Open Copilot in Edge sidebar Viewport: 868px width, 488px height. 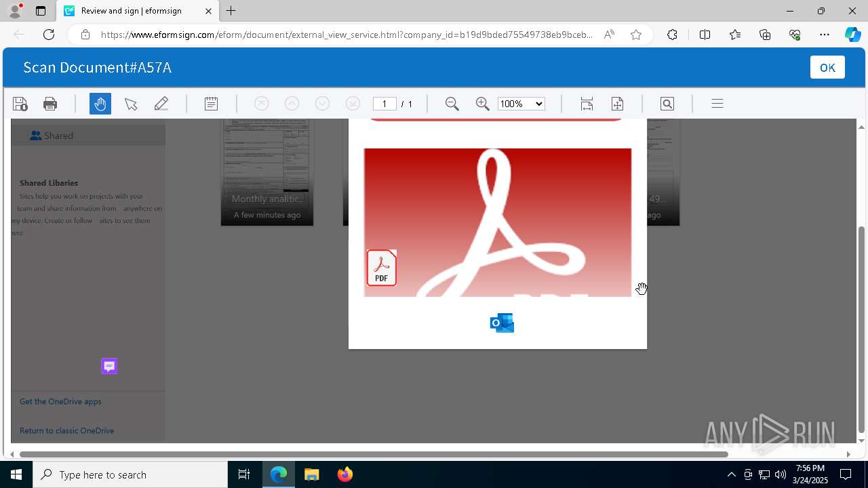coord(852,35)
